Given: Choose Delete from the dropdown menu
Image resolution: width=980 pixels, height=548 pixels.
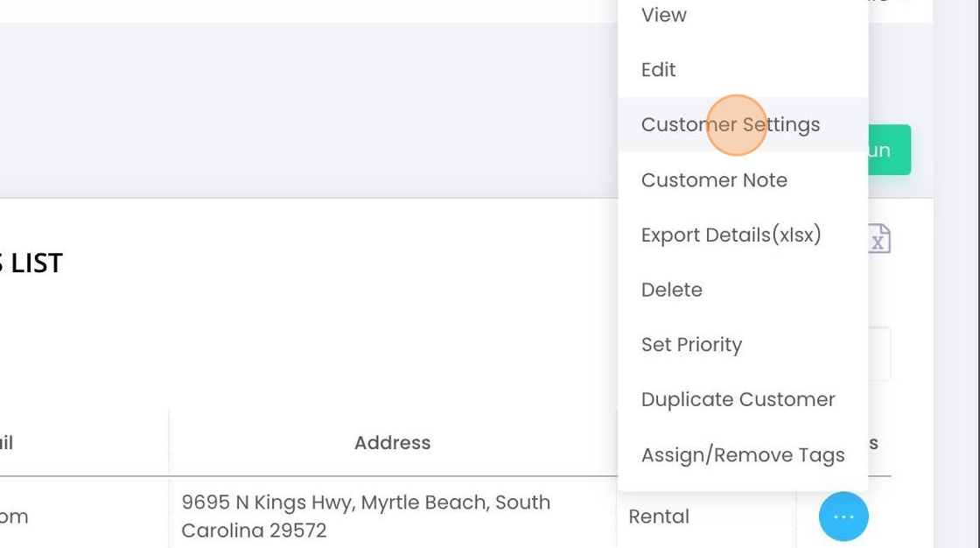Looking at the screenshot, I should point(672,290).
